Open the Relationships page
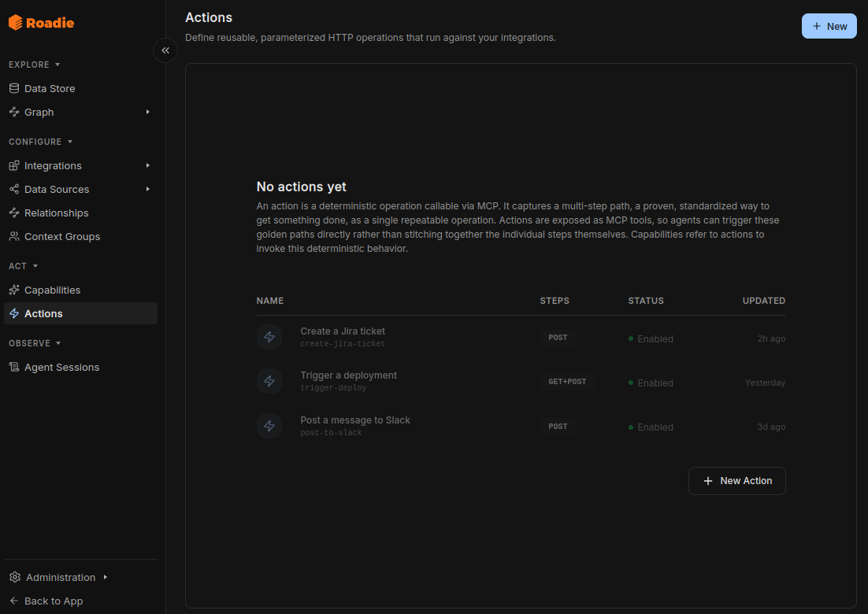This screenshot has width=868, height=614. 81,213
